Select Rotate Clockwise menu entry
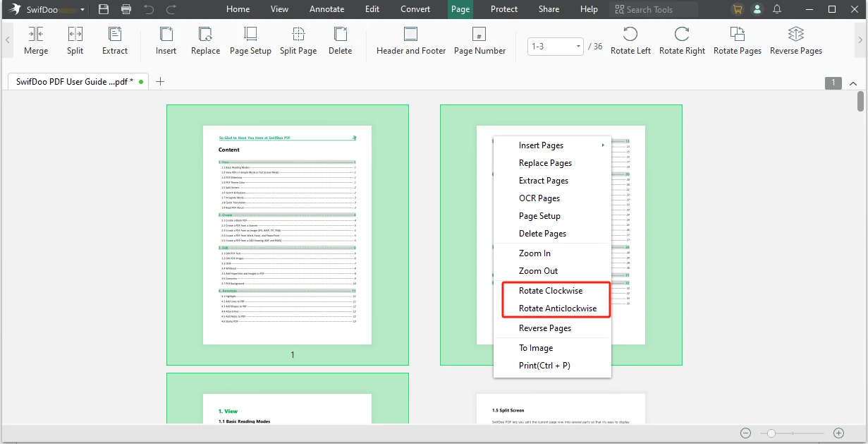868x444 pixels. 552,291
